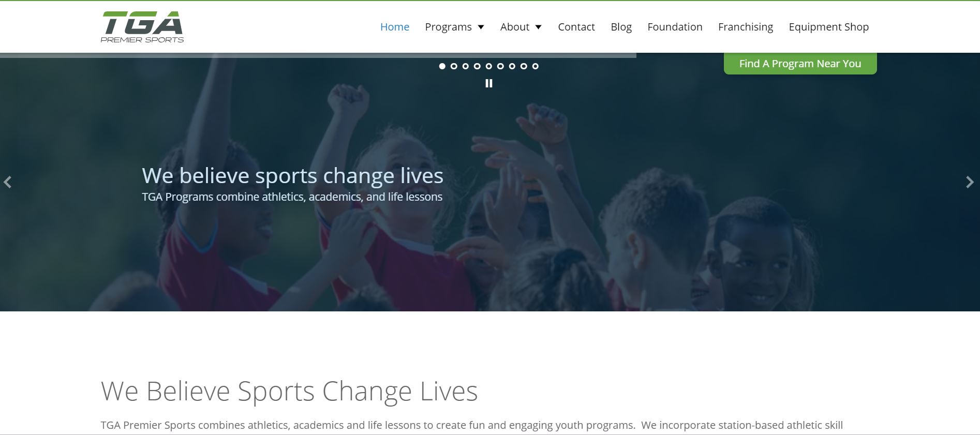
Task: Expand the About dropdown arrow
Action: pyautogui.click(x=538, y=27)
